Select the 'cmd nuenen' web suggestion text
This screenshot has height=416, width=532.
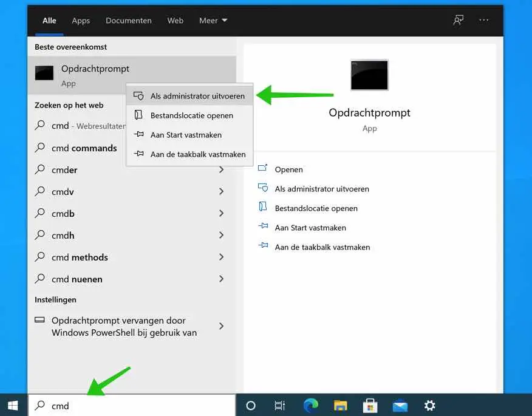77,279
